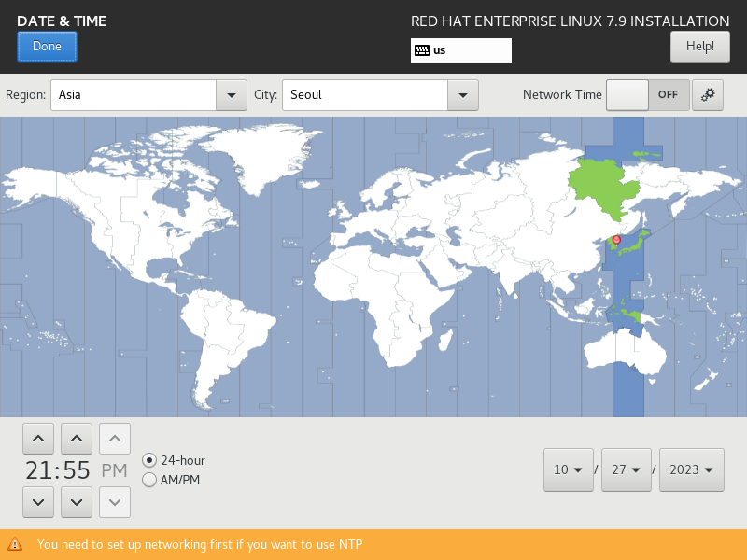Click the minutes value 55
747x560 pixels.
point(77,470)
